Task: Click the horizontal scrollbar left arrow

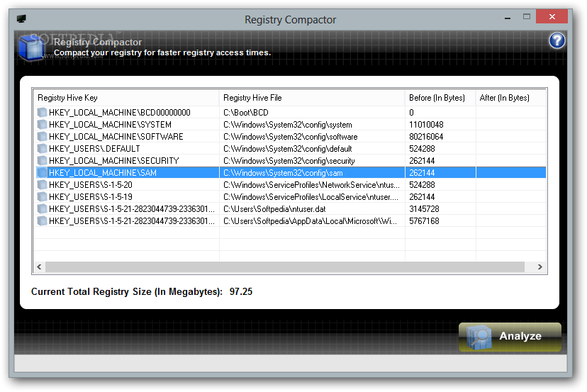Action: [x=39, y=267]
